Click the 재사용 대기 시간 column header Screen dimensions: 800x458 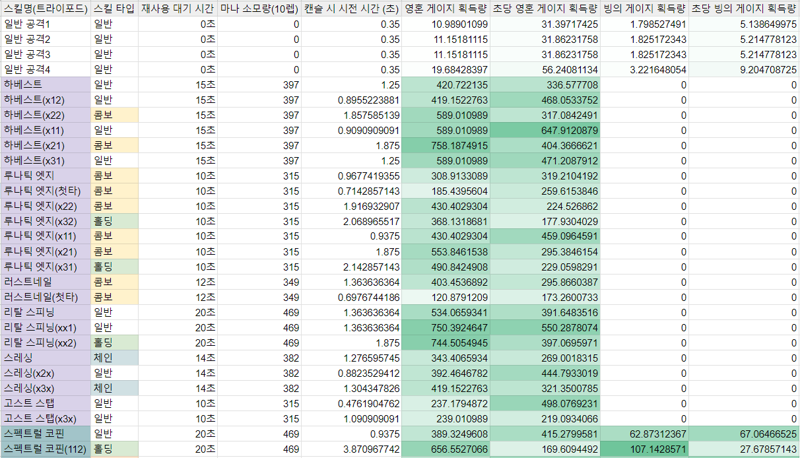(176, 7)
